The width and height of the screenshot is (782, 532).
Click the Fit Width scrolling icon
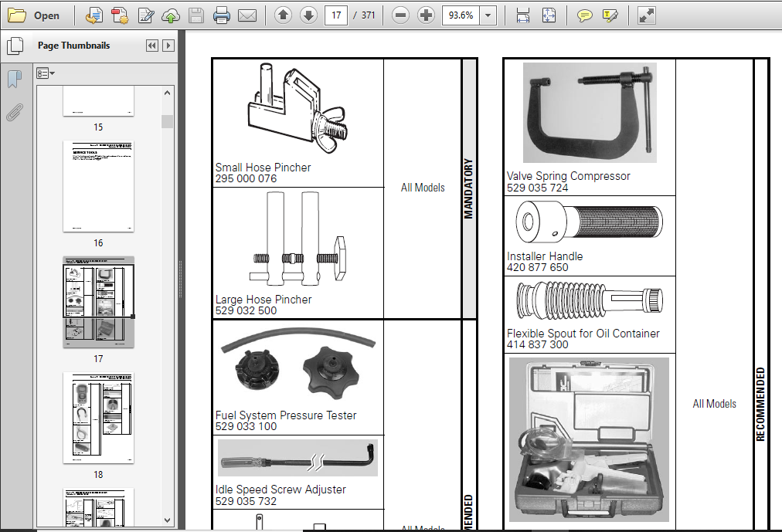(522, 15)
